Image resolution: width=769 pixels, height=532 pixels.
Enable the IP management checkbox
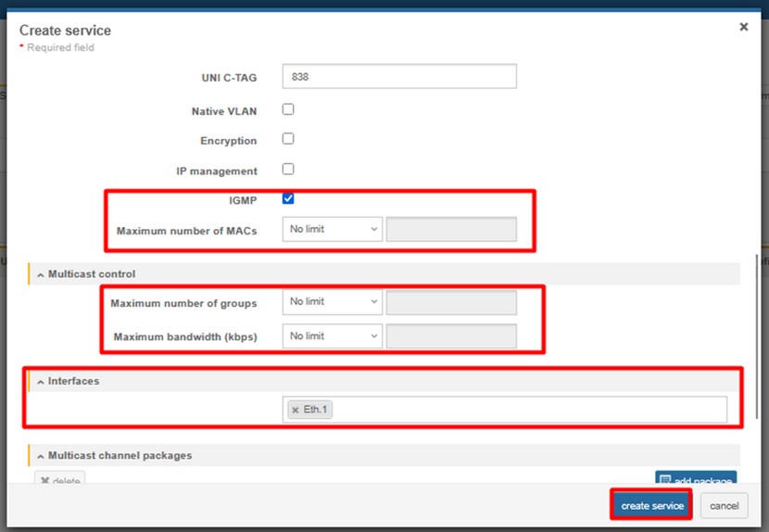pos(288,170)
